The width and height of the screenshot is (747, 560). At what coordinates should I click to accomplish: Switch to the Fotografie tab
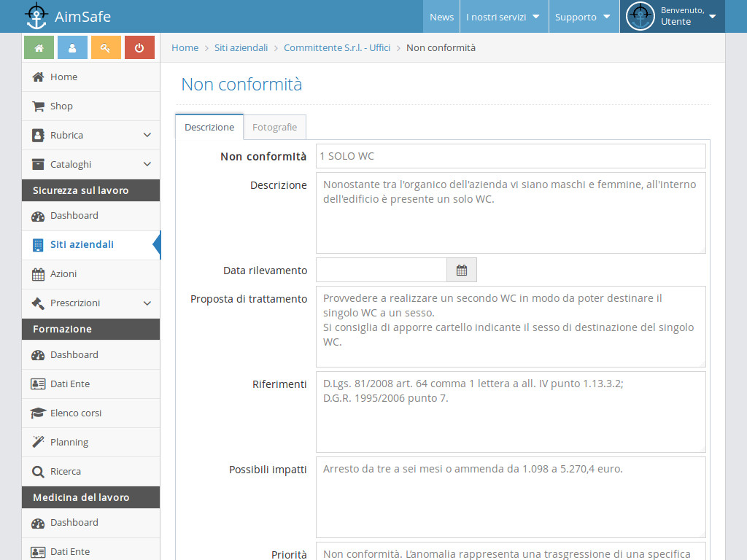(x=274, y=127)
